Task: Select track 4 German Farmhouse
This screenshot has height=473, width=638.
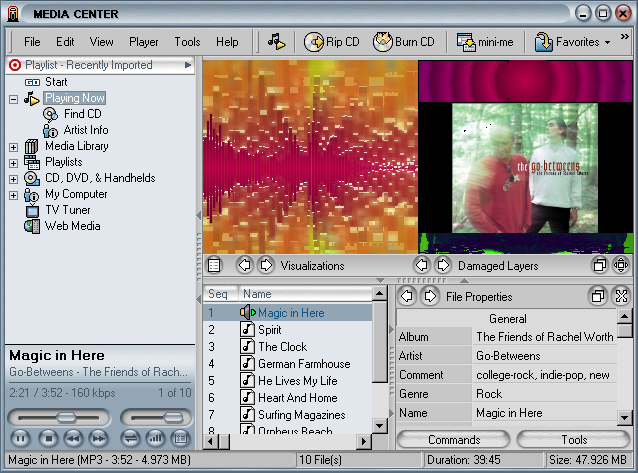Action: coord(287,364)
